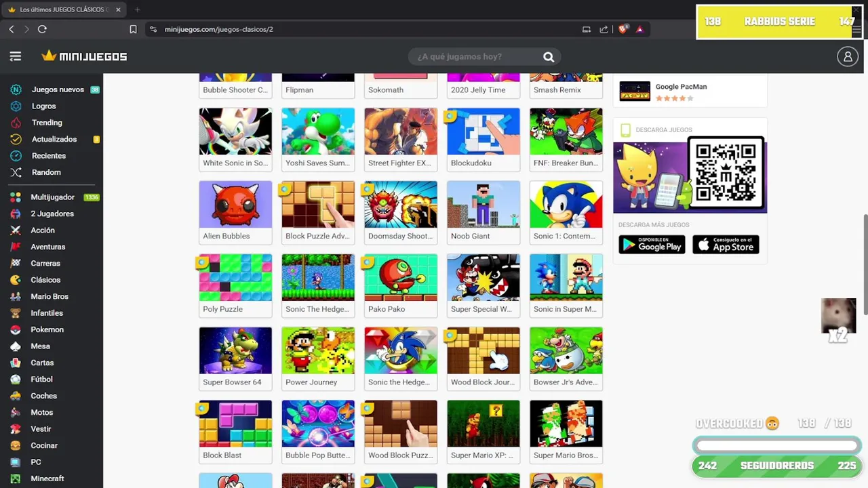Image resolution: width=868 pixels, height=488 pixels.
Task: Click the page vertical scrollbar
Action: click(865, 264)
